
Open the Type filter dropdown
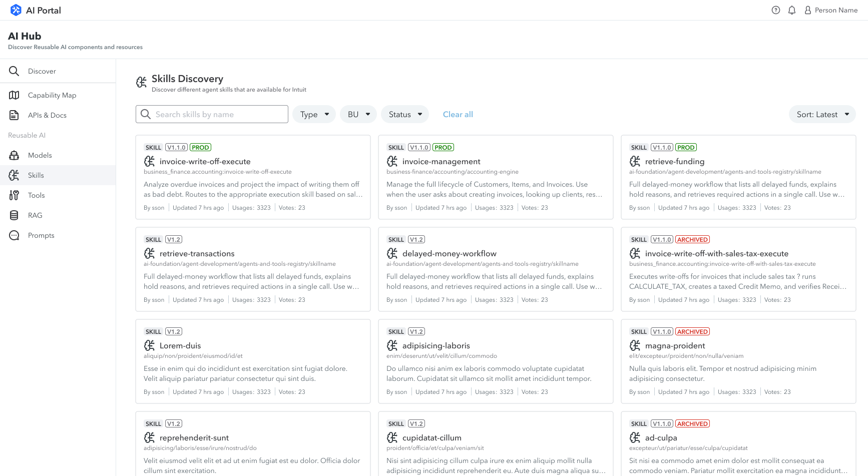click(314, 114)
